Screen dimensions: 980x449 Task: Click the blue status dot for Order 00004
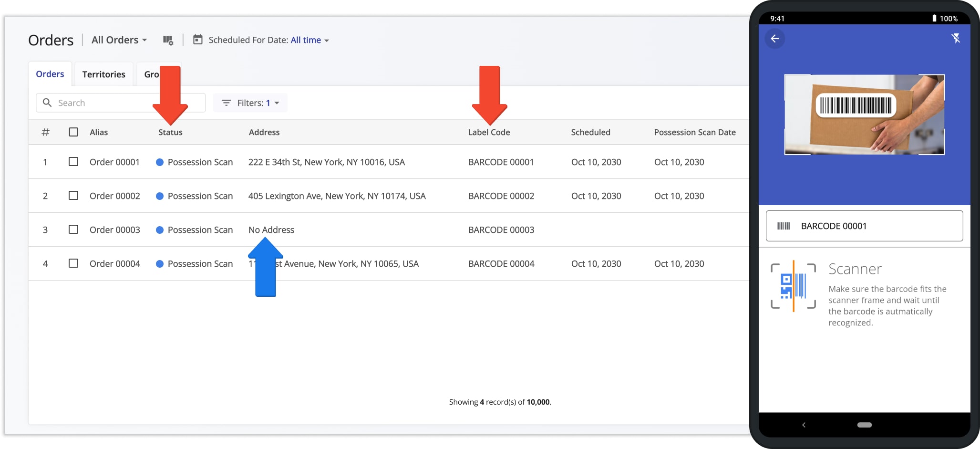tap(160, 264)
